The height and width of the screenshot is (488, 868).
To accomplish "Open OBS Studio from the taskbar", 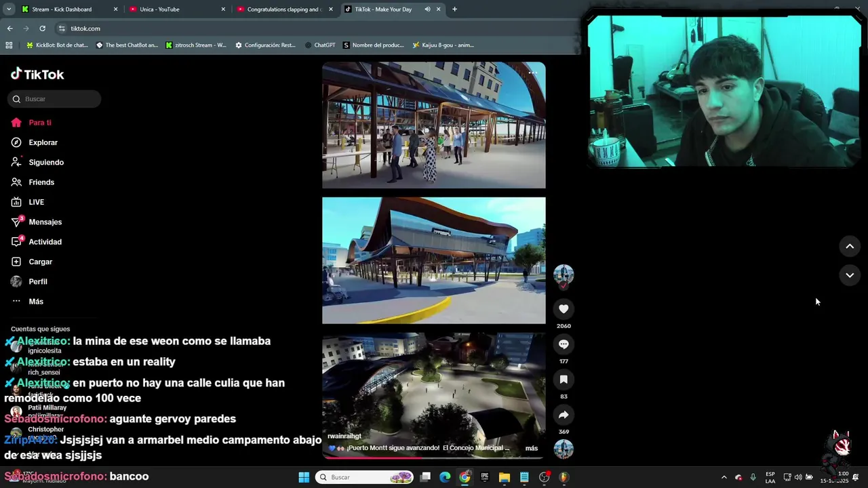I will pyautogui.click(x=544, y=477).
